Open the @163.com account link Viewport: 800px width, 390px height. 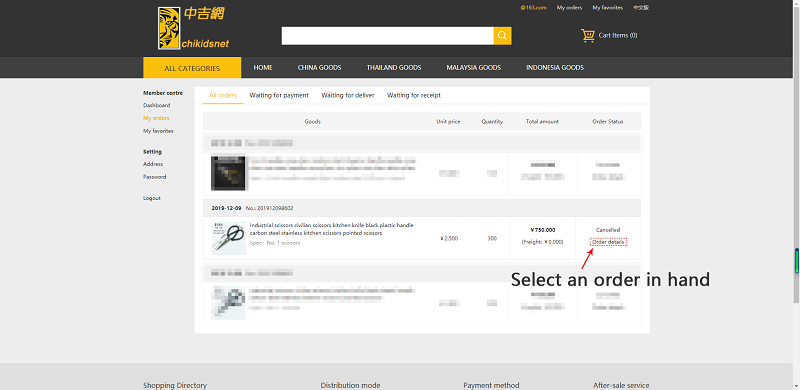point(533,8)
